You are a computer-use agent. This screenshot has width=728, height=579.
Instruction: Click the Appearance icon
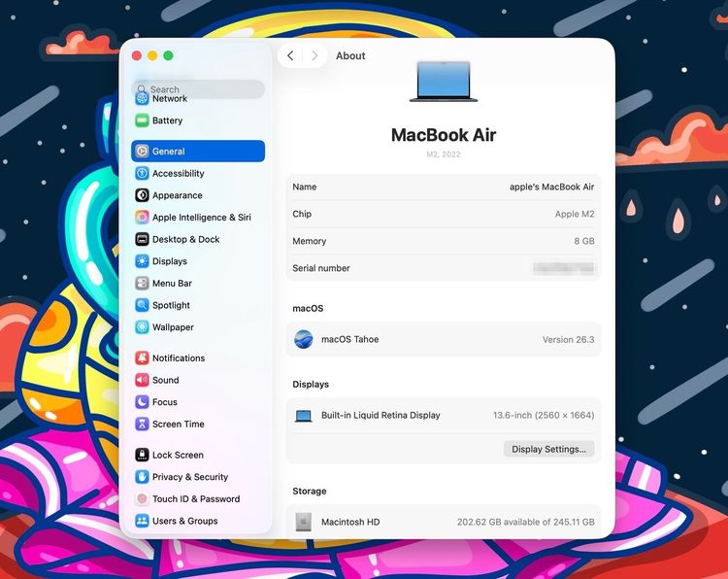(142, 195)
